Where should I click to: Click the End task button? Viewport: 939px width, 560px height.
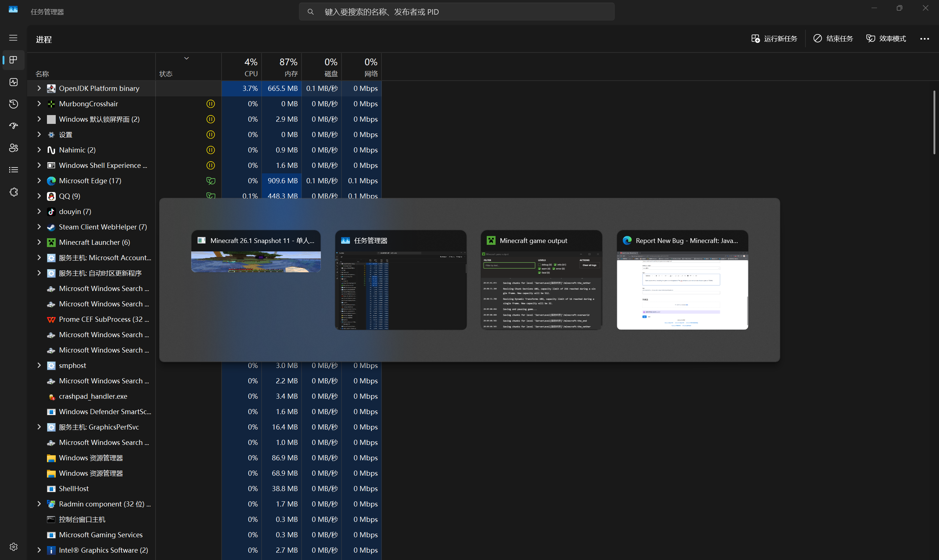click(833, 39)
